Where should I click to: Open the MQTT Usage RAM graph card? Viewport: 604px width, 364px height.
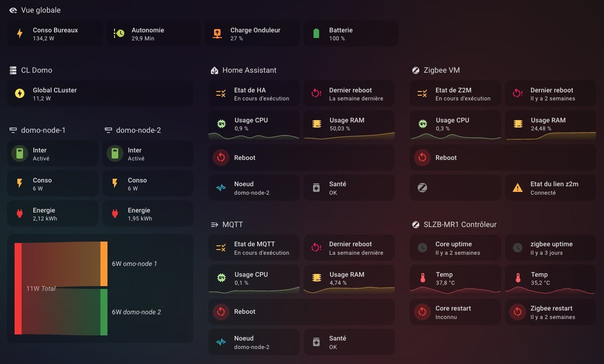click(349, 279)
